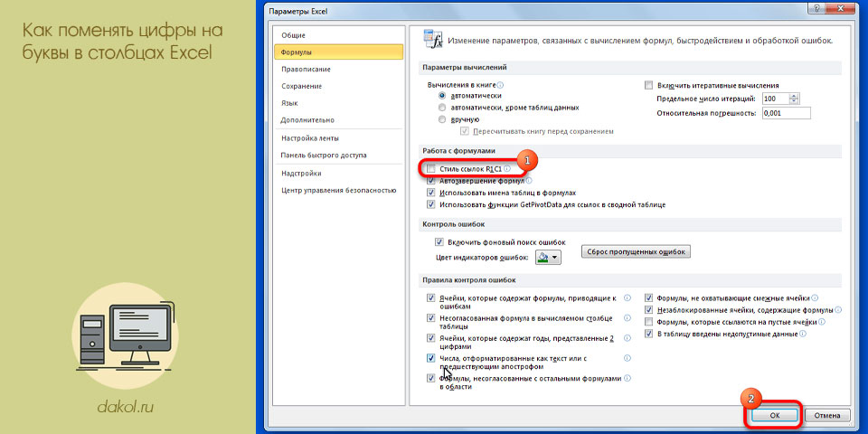Toggle Числа, отформатированные как текст rule
Viewport: 868px width, 434px height.
pos(431,358)
